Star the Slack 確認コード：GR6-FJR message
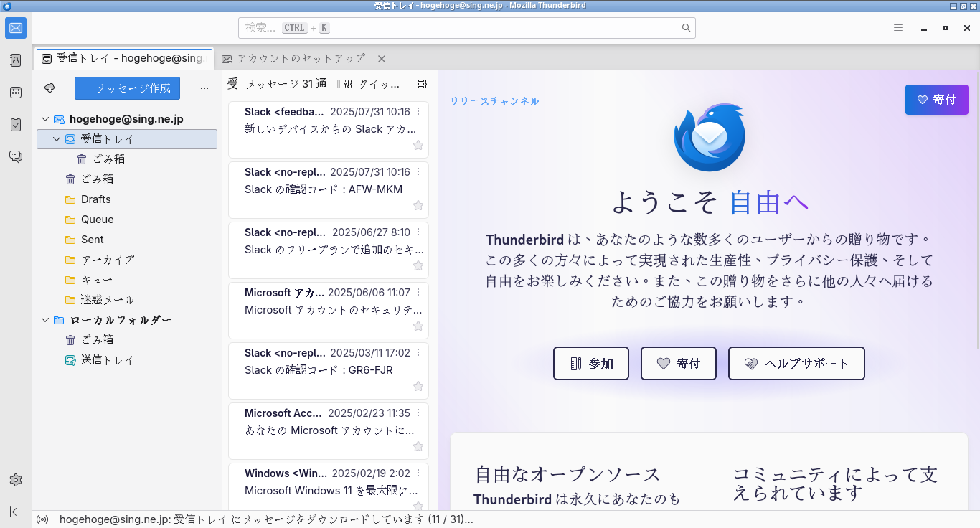 (x=418, y=386)
